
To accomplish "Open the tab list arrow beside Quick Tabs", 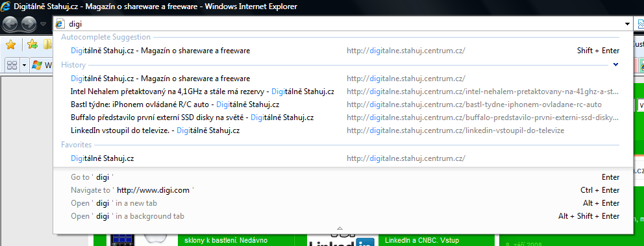I will (x=24, y=65).
